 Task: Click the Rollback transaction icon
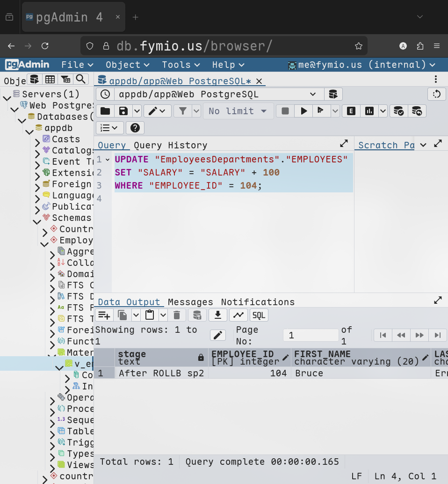[417, 111]
